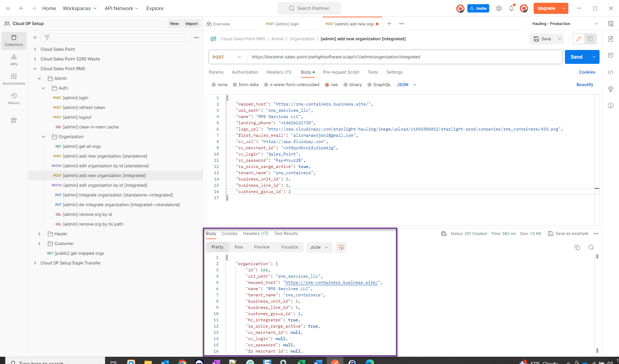The image size is (619, 364).
Task: Go back with the left arrow
Action: click(22, 8)
